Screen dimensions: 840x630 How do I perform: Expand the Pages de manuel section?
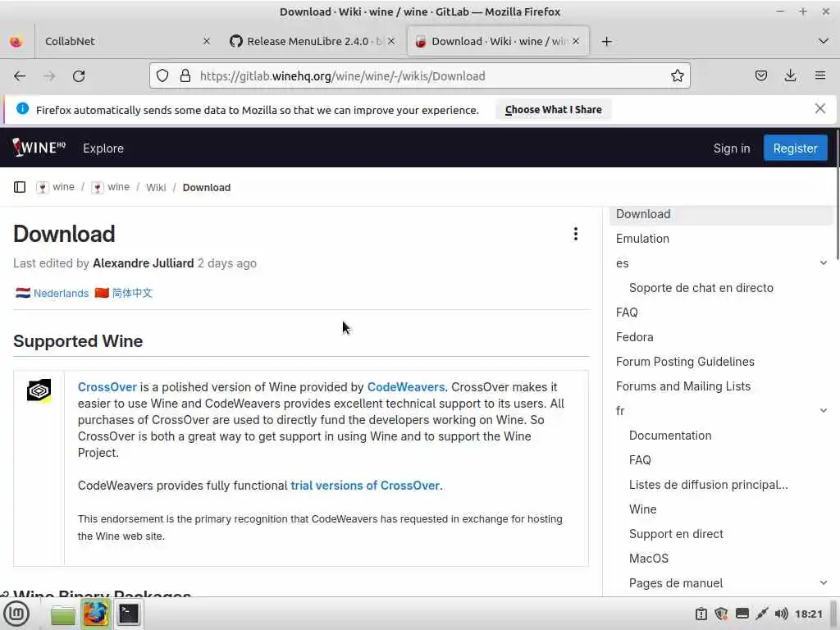[824, 583]
